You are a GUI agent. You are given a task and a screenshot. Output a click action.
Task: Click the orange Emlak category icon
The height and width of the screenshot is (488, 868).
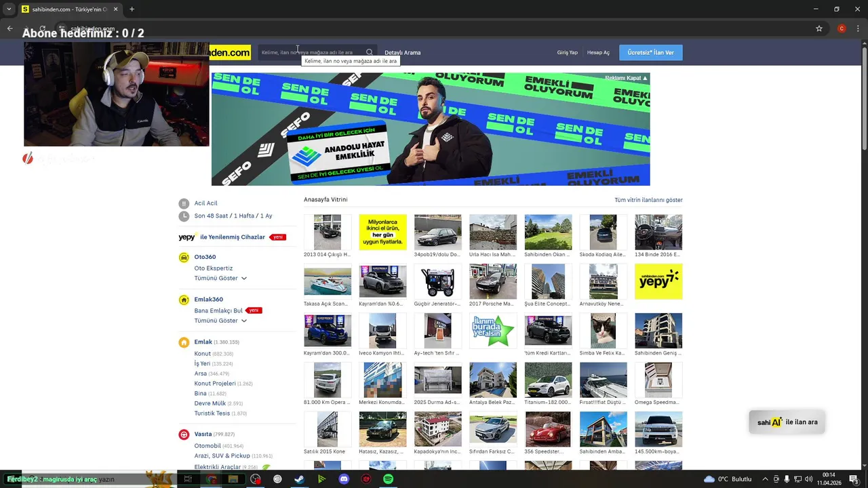184,342
